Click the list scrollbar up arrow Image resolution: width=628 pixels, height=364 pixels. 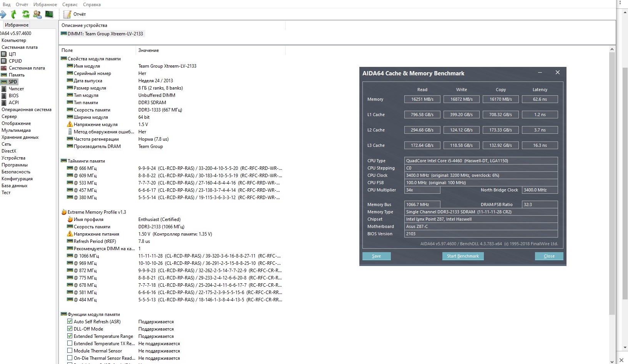coord(612,49)
